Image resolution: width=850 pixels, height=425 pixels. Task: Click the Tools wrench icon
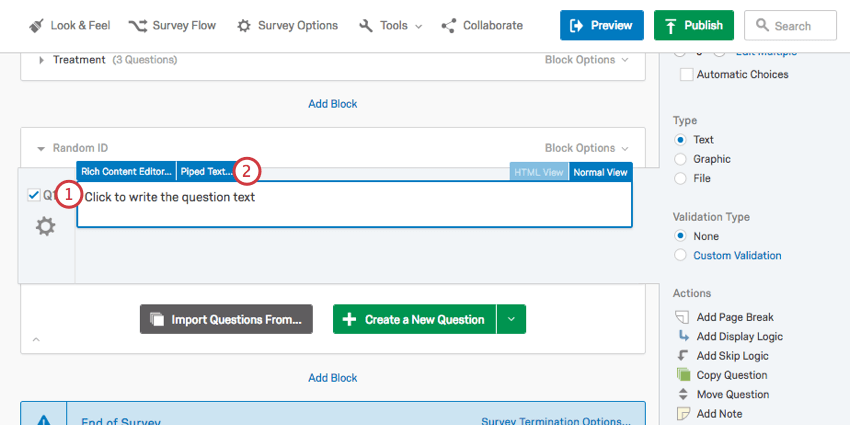coord(366,25)
